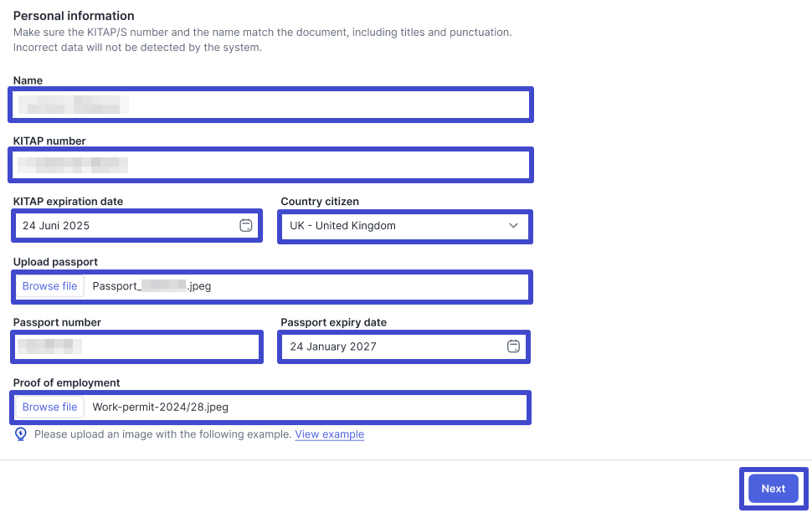The image size is (812, 513).
Task: Click the lightbulb hint icon
Action: coord(21,434)
